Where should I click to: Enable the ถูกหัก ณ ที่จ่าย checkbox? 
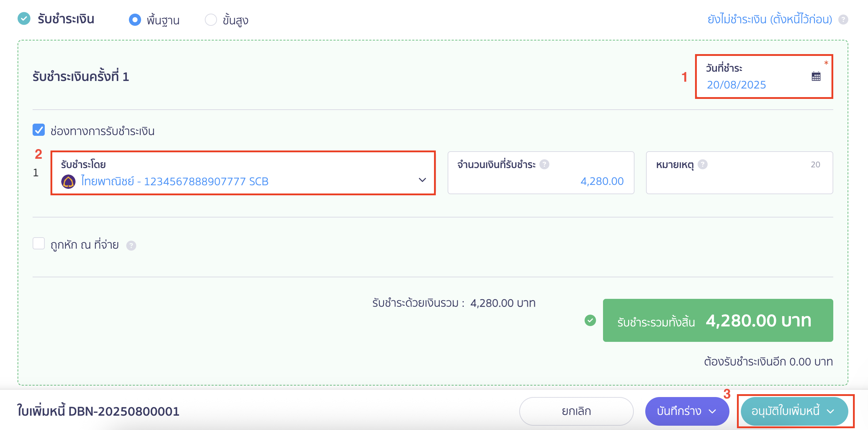(x=39, y=244)
